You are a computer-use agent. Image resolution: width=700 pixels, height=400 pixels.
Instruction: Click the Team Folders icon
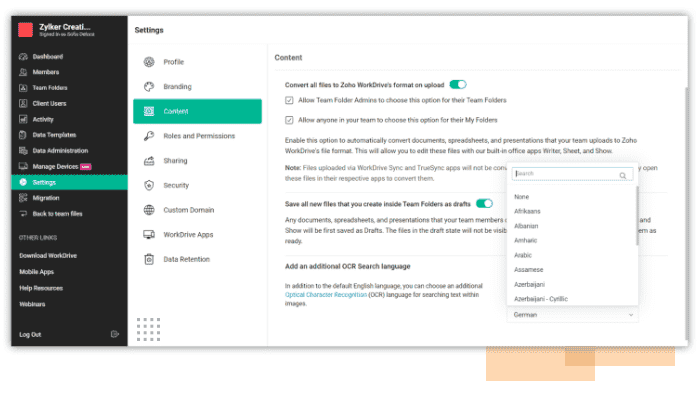(23, 88)
